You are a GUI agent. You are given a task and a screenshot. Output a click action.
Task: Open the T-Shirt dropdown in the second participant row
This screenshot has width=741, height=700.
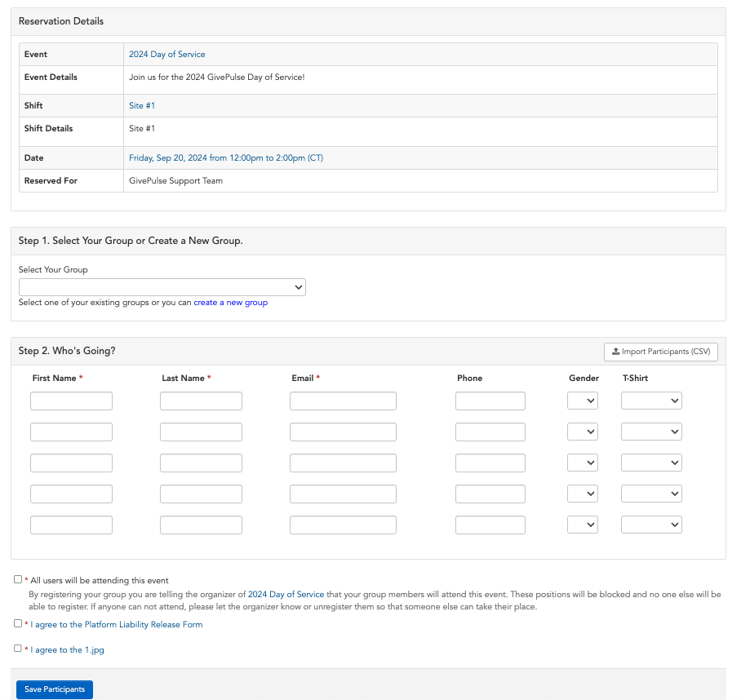[x=651, y=432]
